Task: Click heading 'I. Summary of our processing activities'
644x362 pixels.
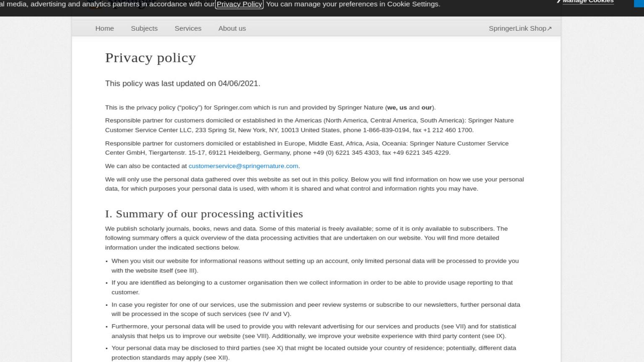Action: 204,214
